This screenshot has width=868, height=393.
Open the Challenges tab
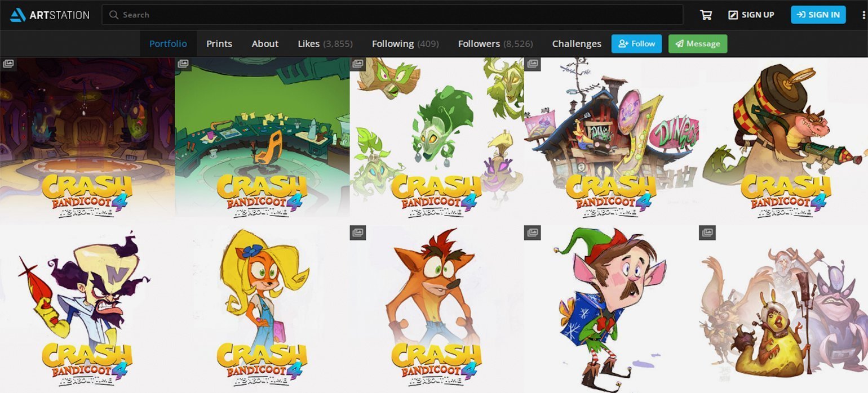coord(577,44)
